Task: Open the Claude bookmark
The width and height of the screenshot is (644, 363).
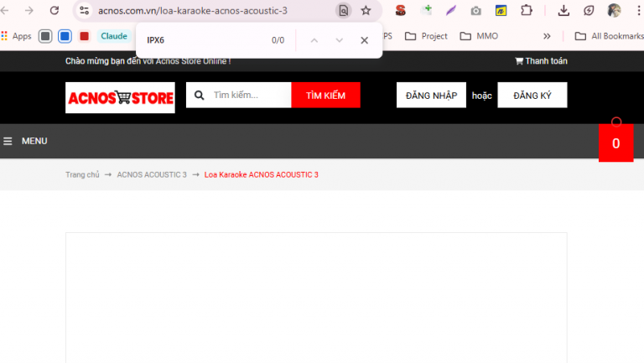Action: click(114, 36)
